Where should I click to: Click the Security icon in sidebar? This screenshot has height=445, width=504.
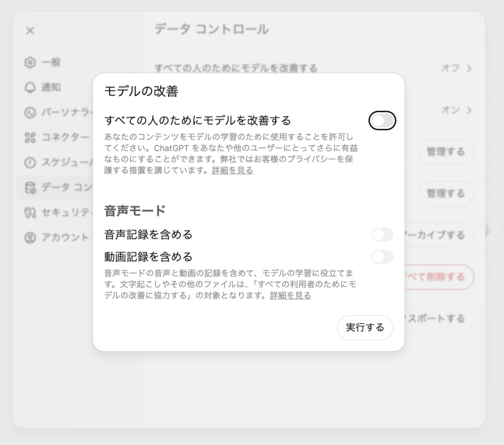pyautogui.click(x=30, y=212)
